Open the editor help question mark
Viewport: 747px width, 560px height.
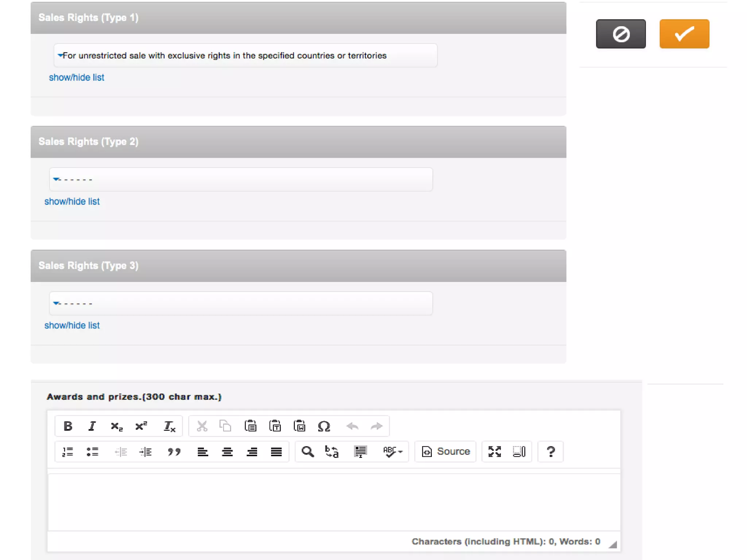point(550,452)
